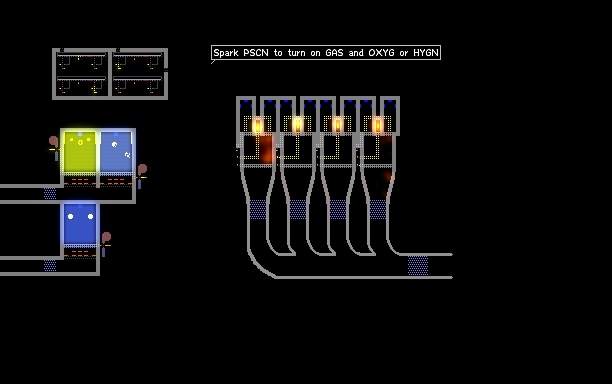Click the second glowing burner from left

pos(298,126)
